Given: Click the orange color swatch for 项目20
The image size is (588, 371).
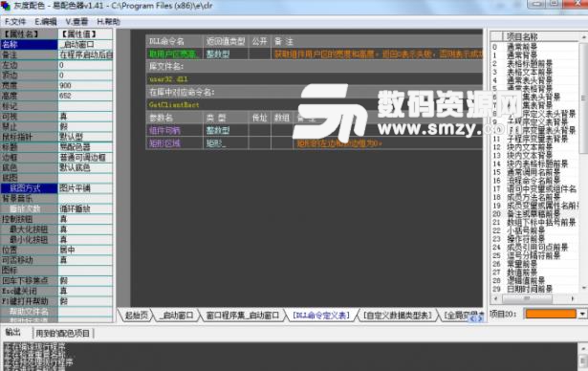Looking at the screenshot, I should (551, 314).
